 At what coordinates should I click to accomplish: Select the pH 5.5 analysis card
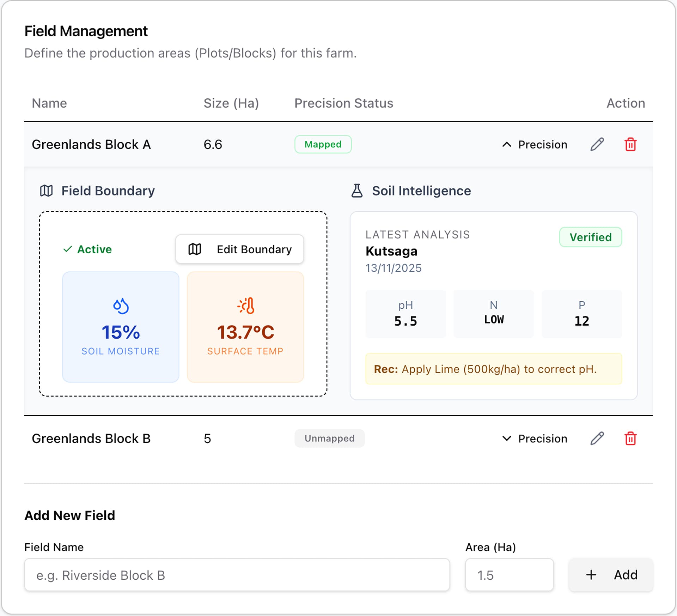pyautogui.click(x=405, y=314)
